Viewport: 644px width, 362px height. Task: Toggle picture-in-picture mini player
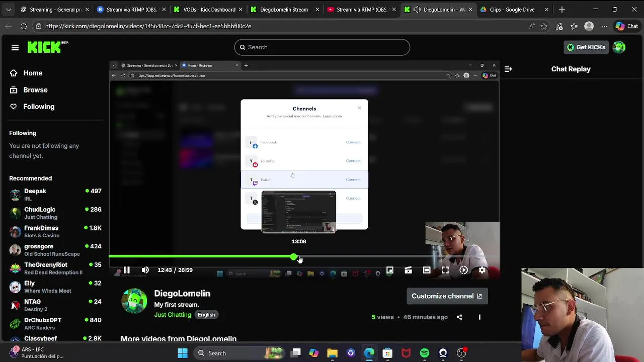[390, 270]
